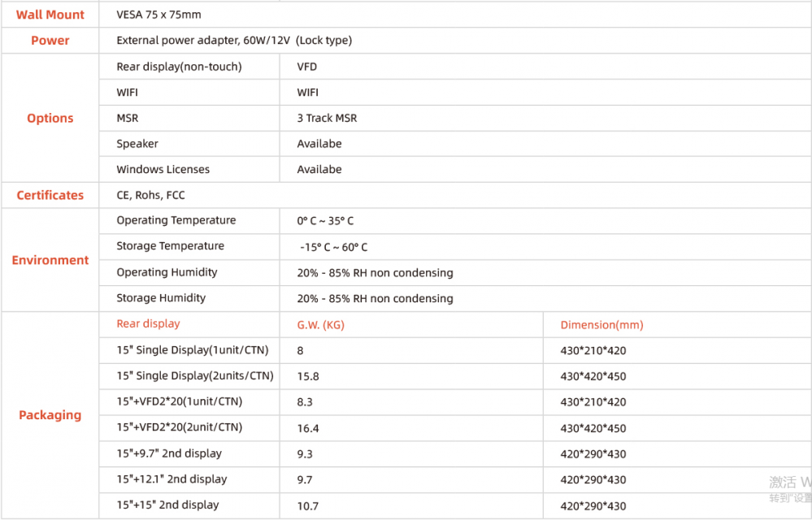Select the Packaging category heading
This screenshot has height=520, width=812.
[x=50, y=415]
